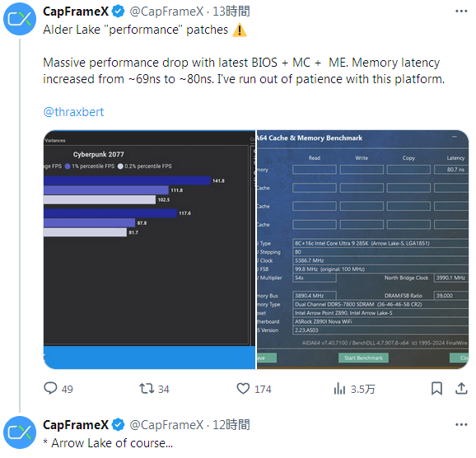476x458 pixels.
Task: Bookmark the Alder Lake tweet
Action: pos(436,389)
